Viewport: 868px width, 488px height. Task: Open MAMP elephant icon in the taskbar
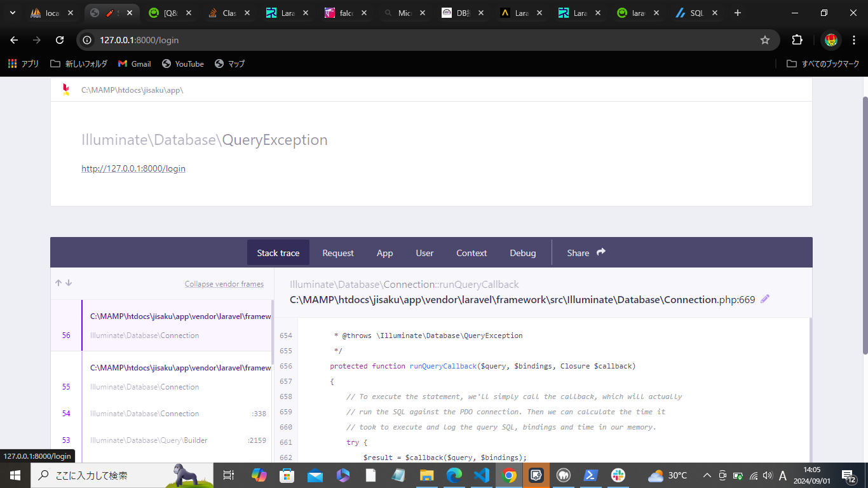tap(563, 475)
